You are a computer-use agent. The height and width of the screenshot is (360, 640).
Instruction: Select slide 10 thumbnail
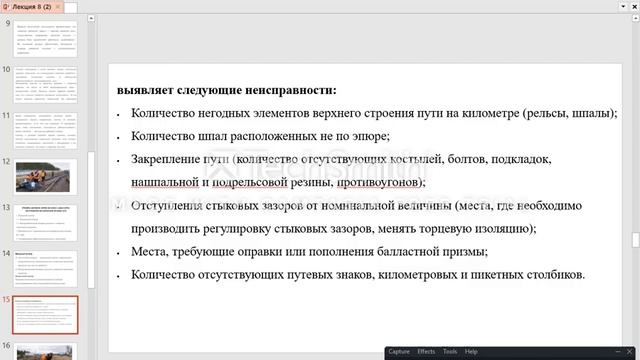coord(45,85)
